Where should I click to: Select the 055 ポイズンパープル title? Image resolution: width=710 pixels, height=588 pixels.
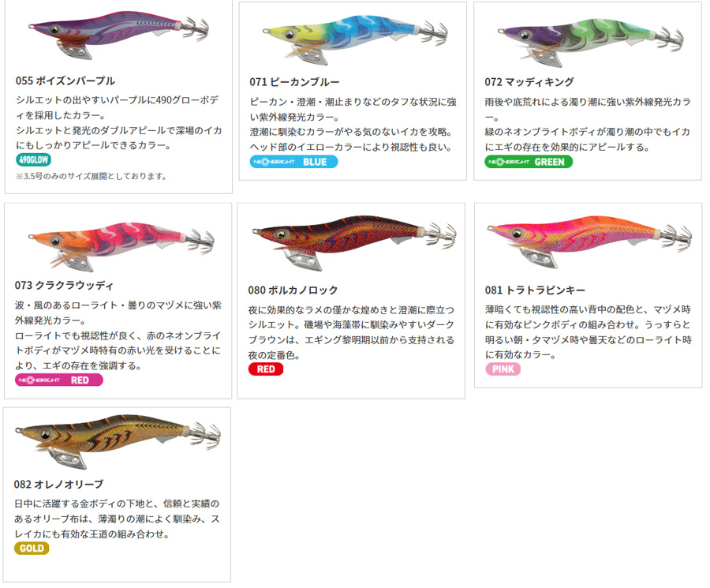pyautogui.click(x=65, y=81)
